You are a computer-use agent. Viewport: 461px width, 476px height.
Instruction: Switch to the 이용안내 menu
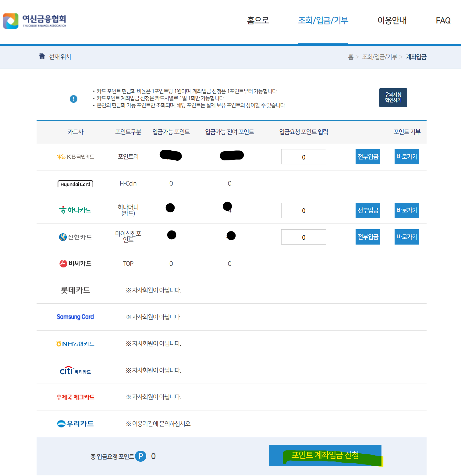[392, 20]
